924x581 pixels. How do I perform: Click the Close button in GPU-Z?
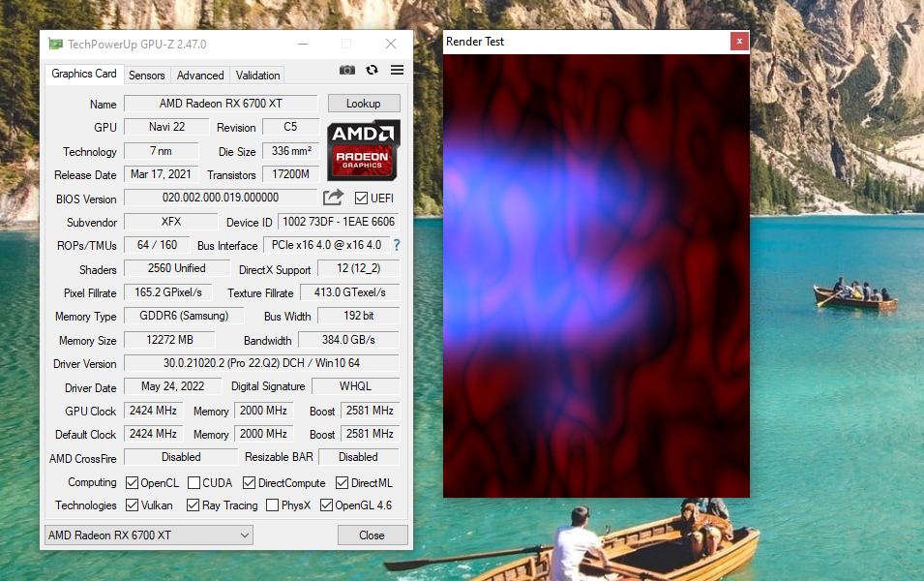pyautogui.click(x=373, y=535)
